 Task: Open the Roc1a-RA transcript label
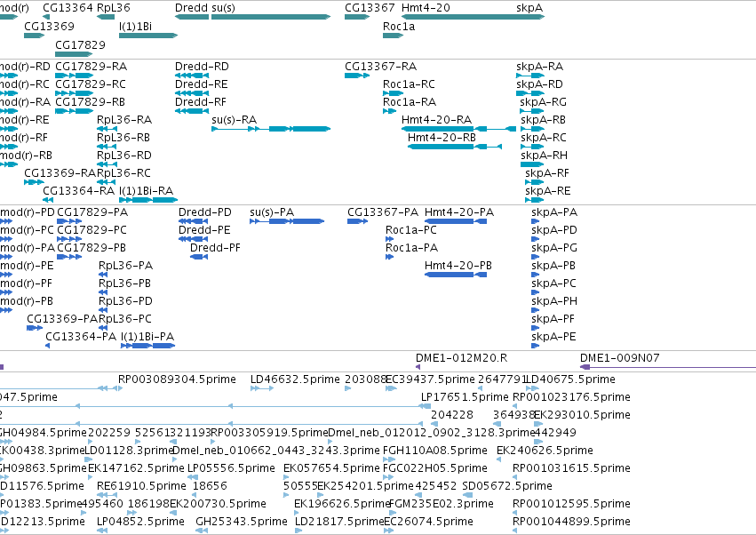click(x=410, y=102)
